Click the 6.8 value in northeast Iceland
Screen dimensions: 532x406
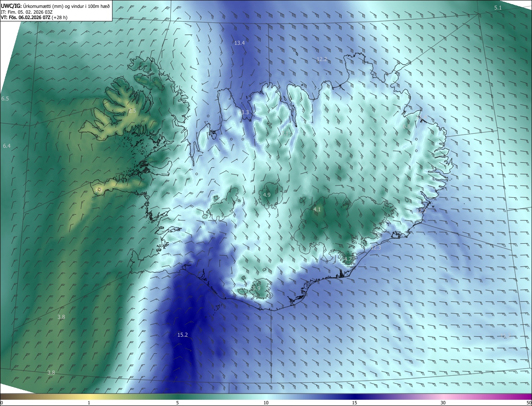(x=406, y=126)
